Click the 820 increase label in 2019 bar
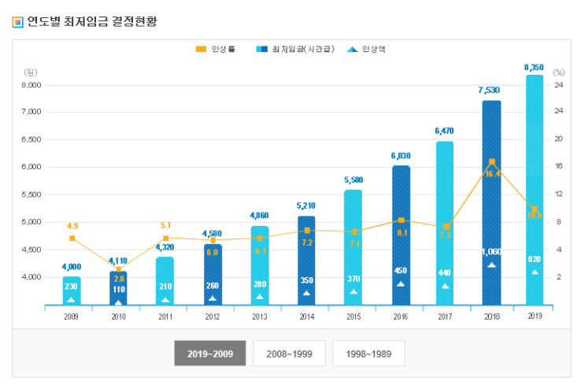Screen dimensions: 585x392 click(x=535, y=259)
